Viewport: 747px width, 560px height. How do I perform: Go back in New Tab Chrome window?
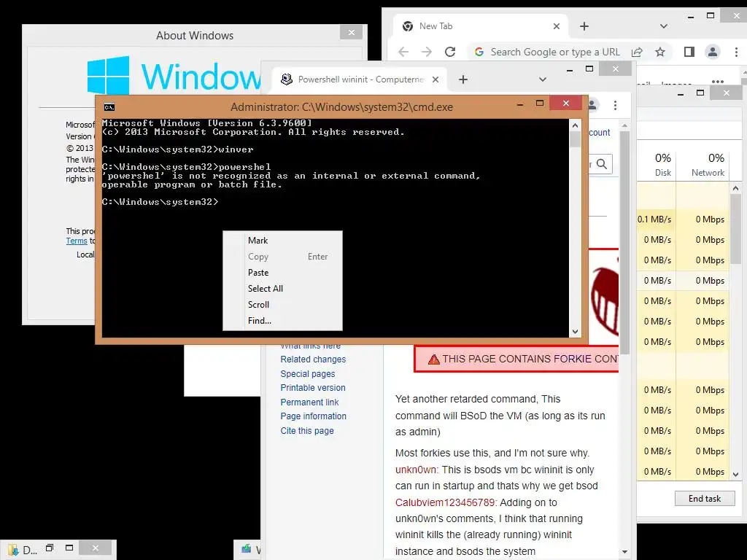coord(403,52)
